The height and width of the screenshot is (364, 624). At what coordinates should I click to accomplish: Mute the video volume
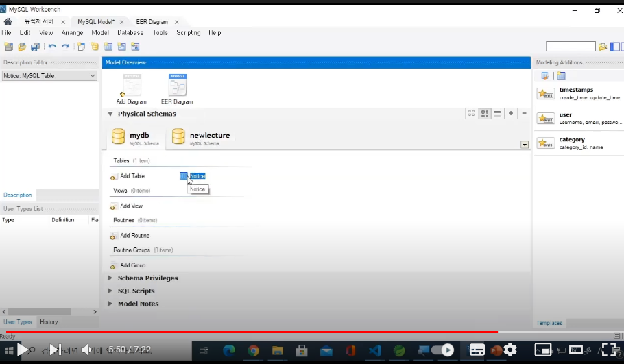(87, 350)
